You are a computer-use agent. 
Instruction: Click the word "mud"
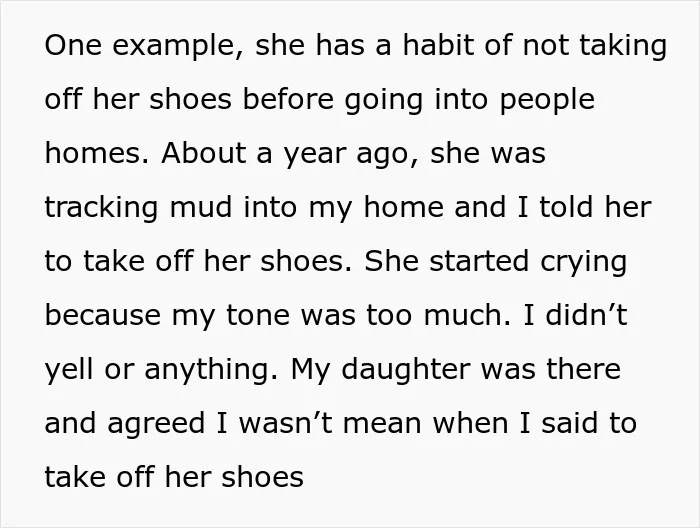coord(201,207)
